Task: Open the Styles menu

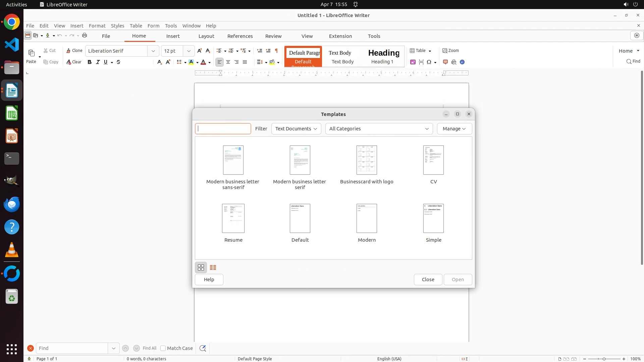Action: (117, 26)
